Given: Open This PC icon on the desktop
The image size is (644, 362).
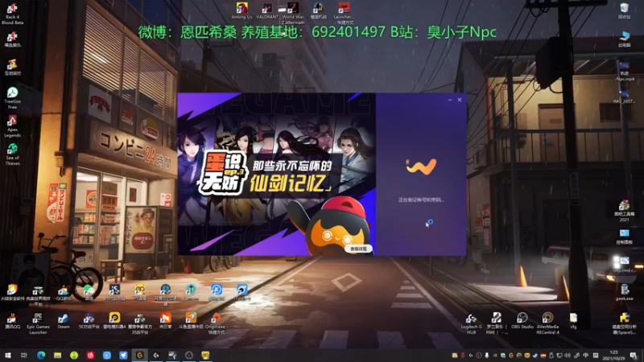Looking at the screenshot, I should point(625,39).
